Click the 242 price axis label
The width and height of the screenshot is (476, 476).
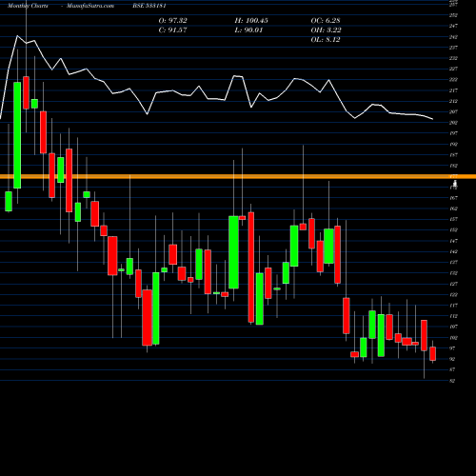453,37
